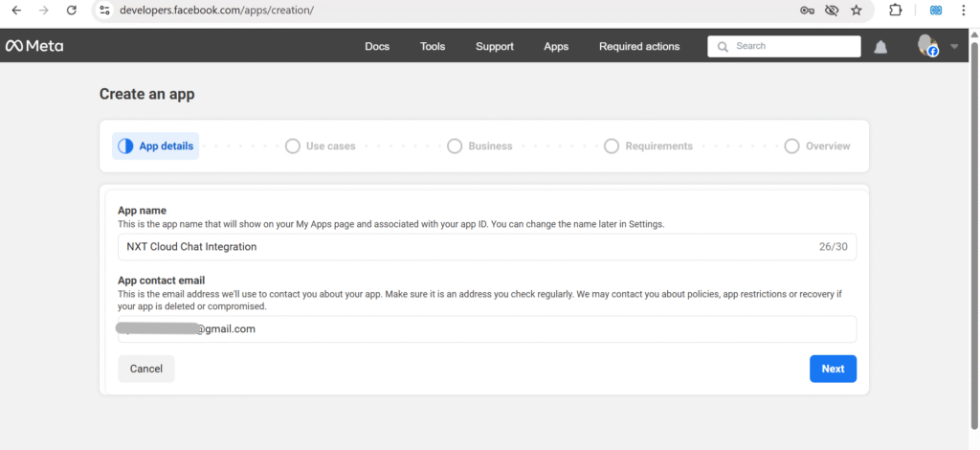Go back using the browser back arrow
This screenshot has height=450, width=980.
click(x=15, y=11)
